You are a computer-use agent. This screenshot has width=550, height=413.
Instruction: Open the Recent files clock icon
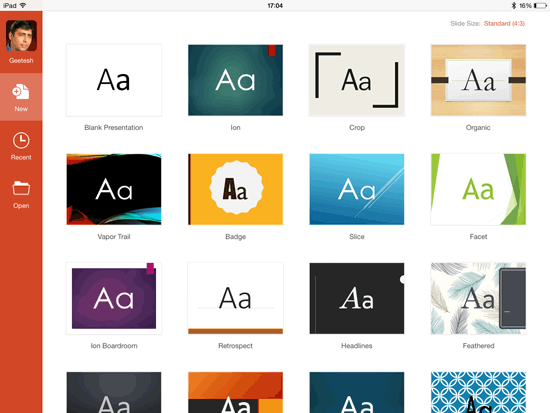(21, 140)
